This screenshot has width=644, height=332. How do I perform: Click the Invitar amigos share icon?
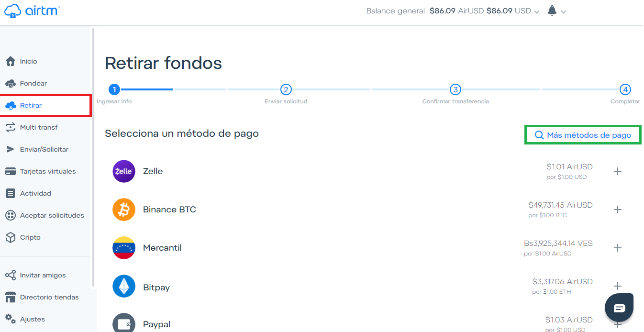[11, 275]
